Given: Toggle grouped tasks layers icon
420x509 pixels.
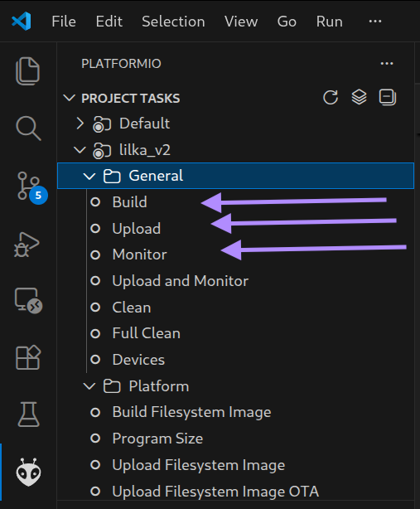Looking at the screenshot, I should pos(359,97).
